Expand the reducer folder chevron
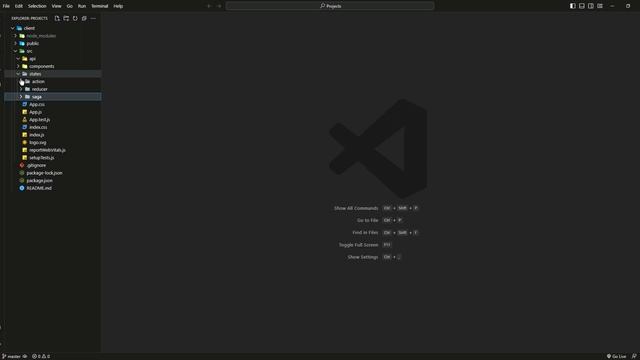The height and width of the screenshot is (360, 640). pos(21,89)
